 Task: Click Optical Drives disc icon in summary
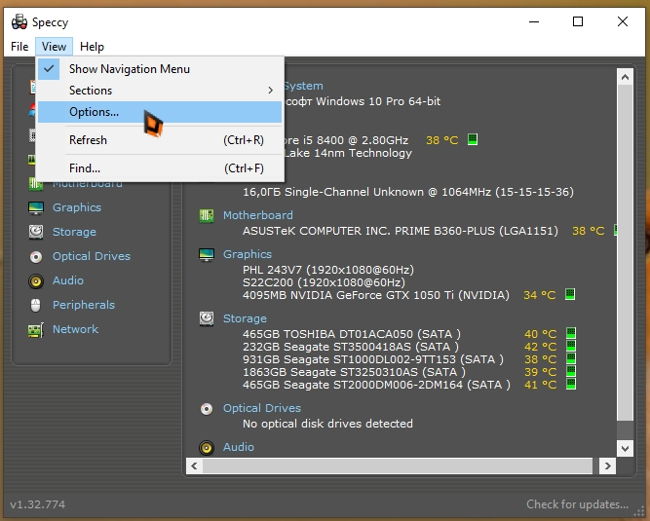click(206, 409)
